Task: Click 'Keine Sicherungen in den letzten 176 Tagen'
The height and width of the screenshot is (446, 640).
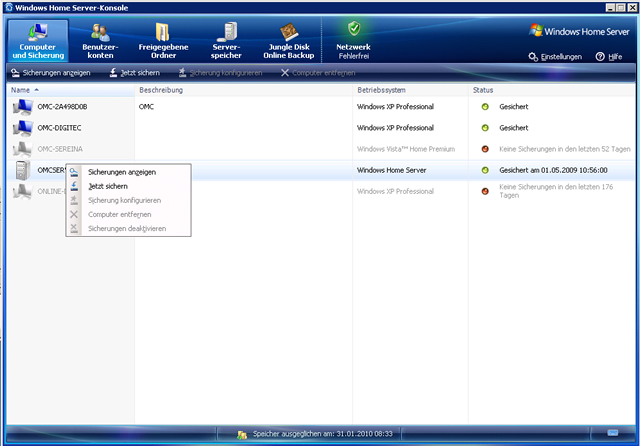Action: point(556,191)
